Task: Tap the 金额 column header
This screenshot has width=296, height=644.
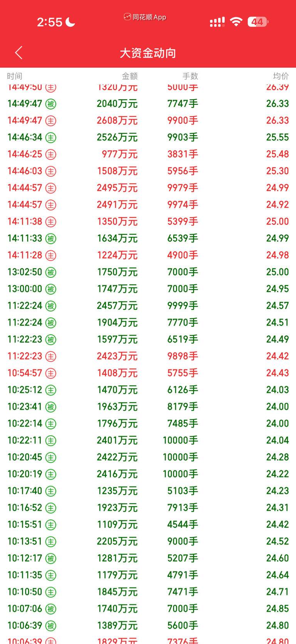Action: coord(129,76)
